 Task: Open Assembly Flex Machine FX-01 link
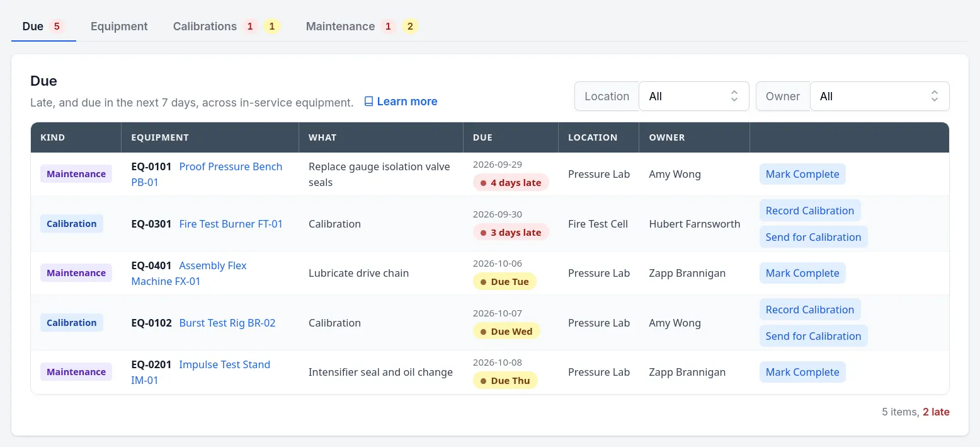pos(189,274)
